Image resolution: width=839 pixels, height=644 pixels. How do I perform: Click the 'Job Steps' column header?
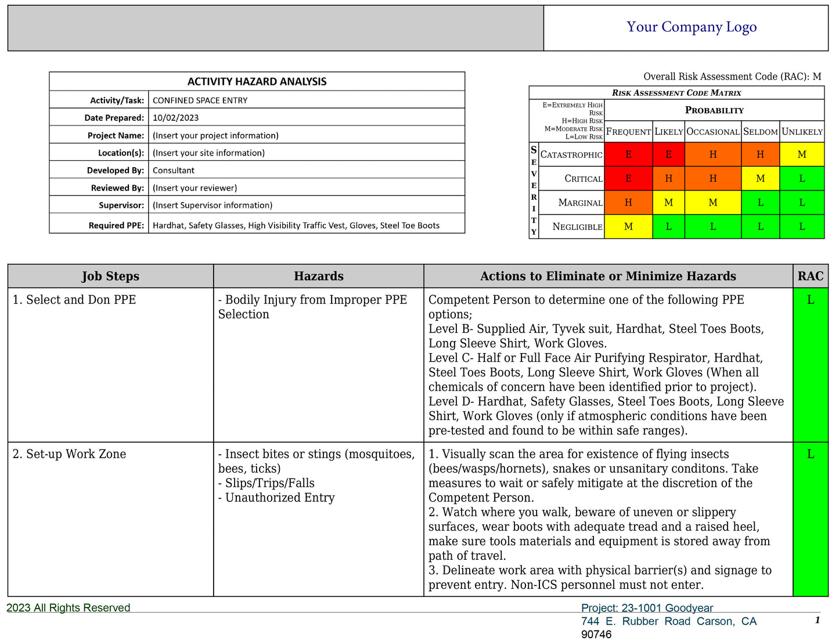click(110, 276)
